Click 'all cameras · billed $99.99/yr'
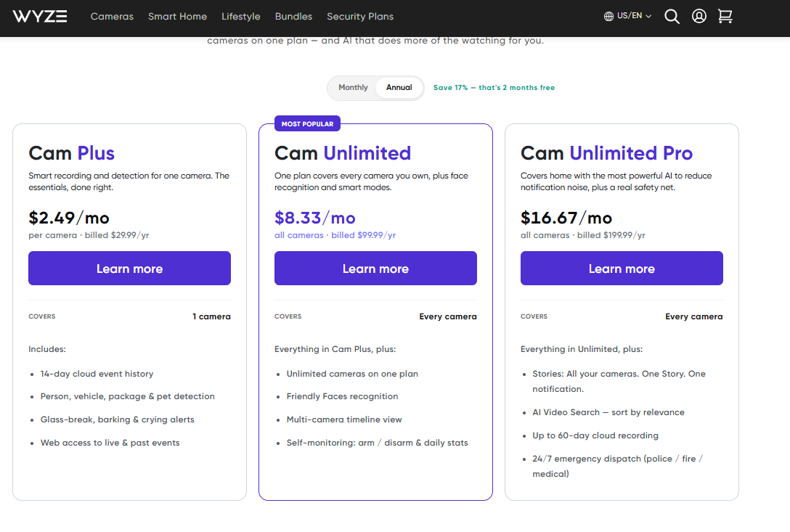790x532 pixels. click(x=335, y=235)
